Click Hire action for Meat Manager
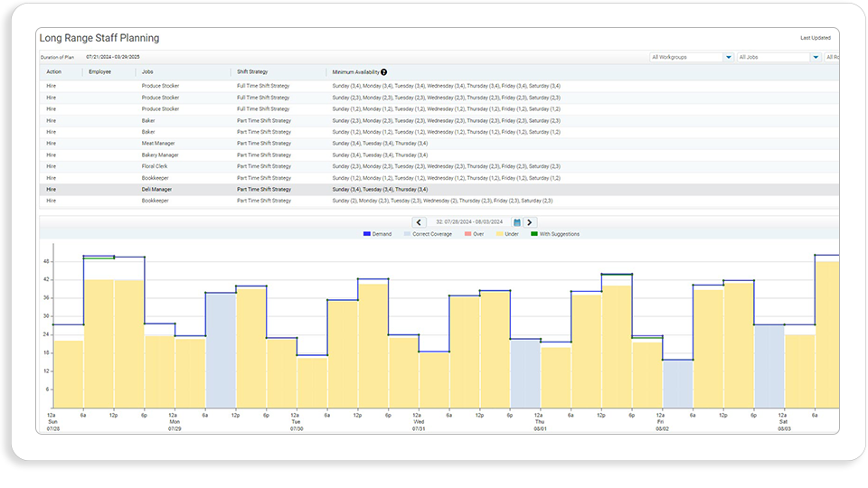 [x=51, y=144]
